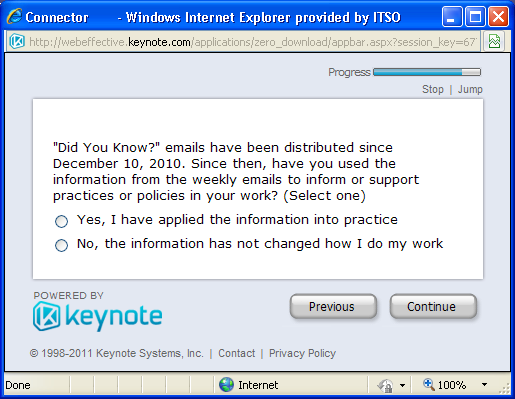
Task: Click the window resize grip corner
Action: (505, 388)
